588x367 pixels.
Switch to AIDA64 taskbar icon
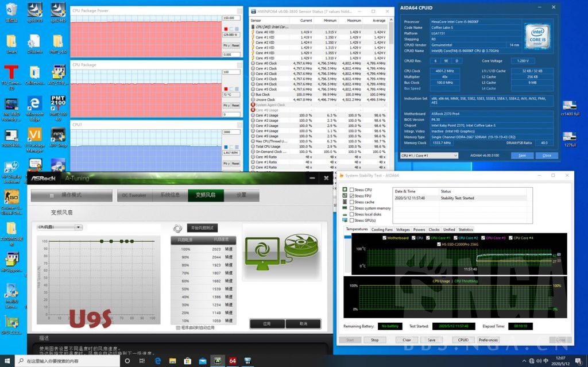tap(233, 361)
